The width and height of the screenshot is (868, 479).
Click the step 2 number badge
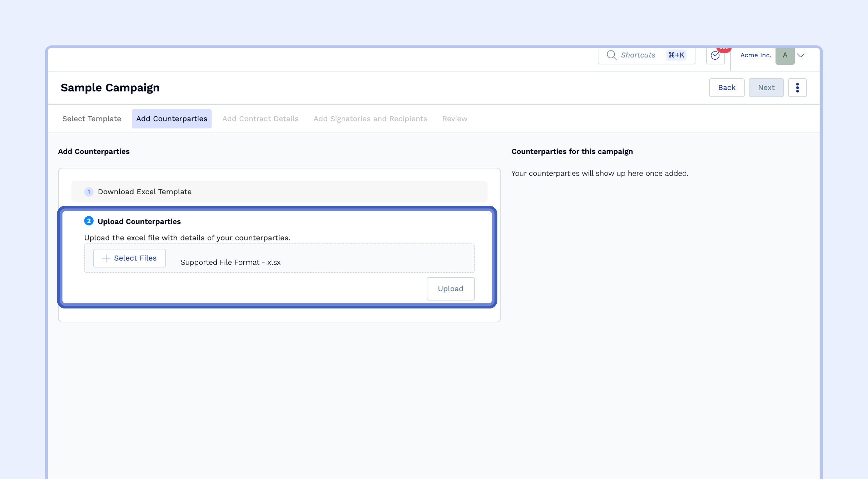click(x=89, y=221)
